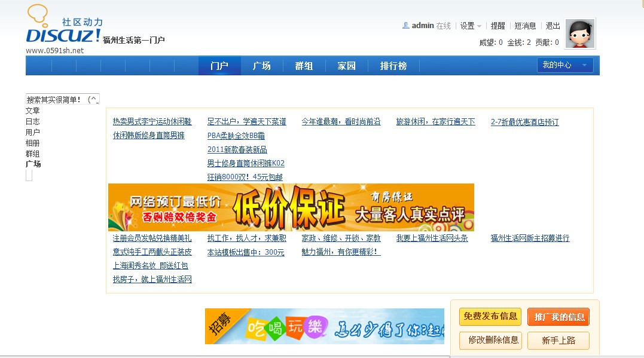The image size is (644, 358).
Task: Open link 家政、维修、开锁、家教
Action: pos(341,238)
